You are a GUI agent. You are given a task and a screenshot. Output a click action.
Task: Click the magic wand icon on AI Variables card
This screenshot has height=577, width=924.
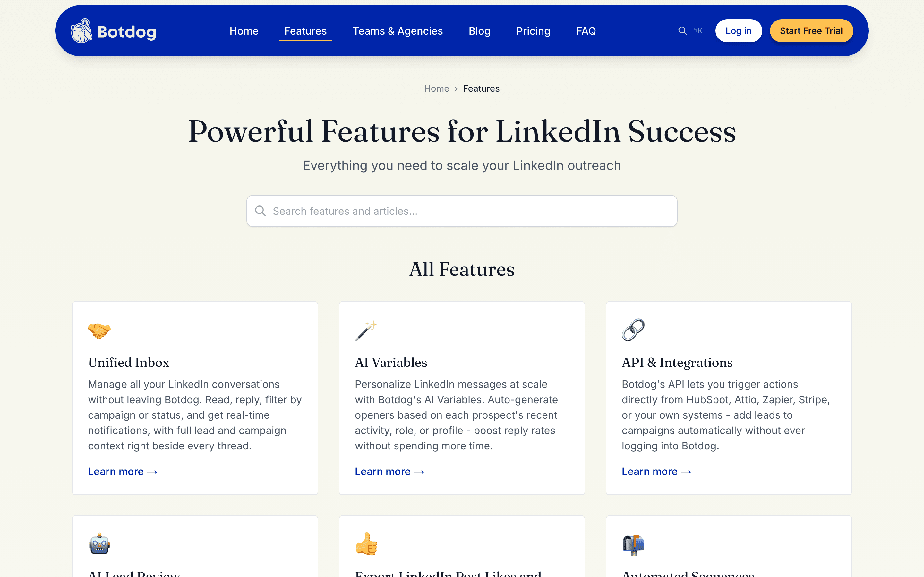(x=366, y=330)
